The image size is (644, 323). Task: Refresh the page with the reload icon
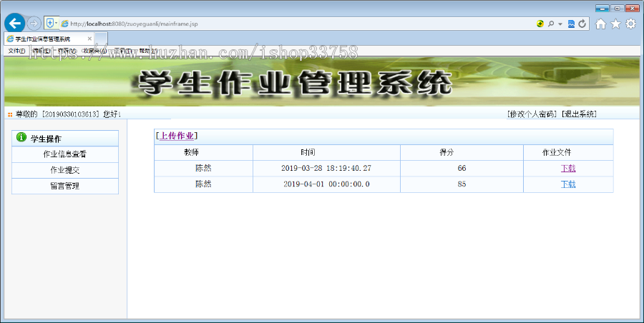coord(582,24)
